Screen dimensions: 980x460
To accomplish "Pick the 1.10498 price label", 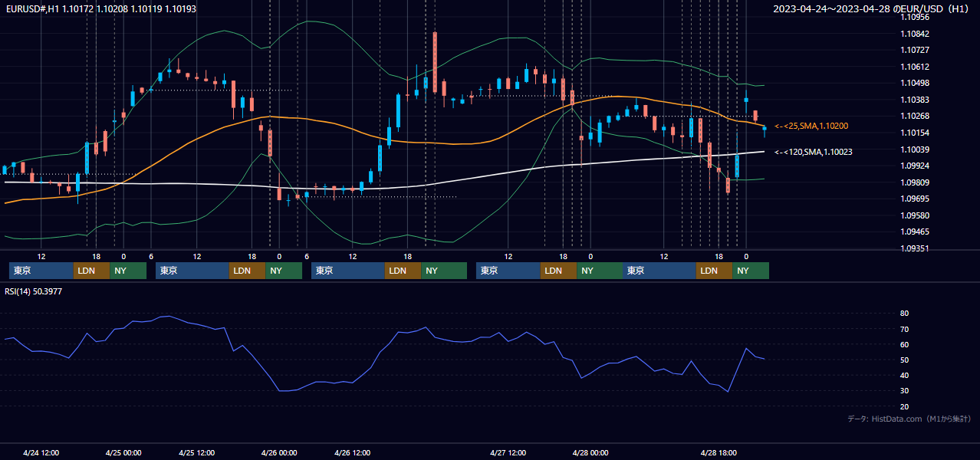I will coord(915,83).
